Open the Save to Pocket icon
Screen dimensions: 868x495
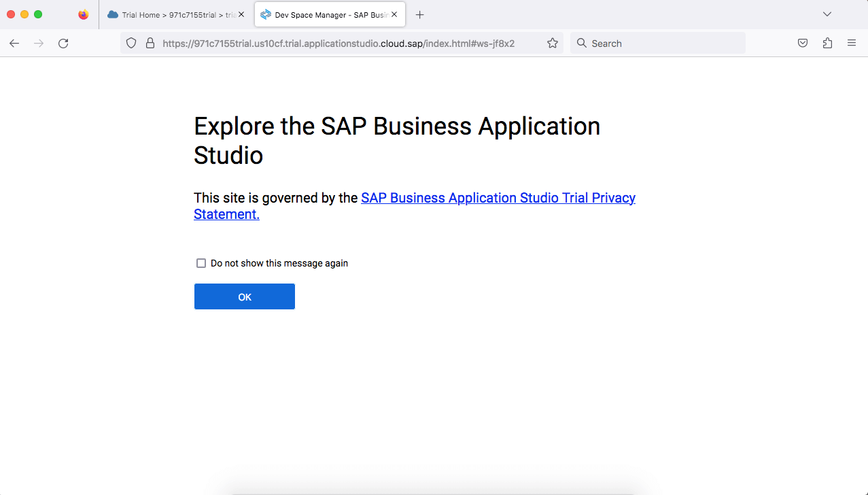click(x=803, y=44)
